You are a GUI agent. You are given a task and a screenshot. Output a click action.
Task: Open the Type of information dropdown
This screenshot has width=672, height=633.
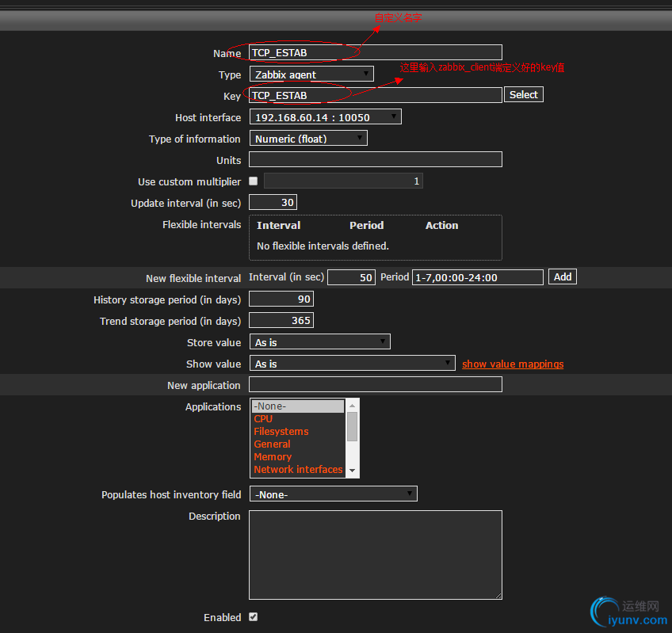(308, 139)
